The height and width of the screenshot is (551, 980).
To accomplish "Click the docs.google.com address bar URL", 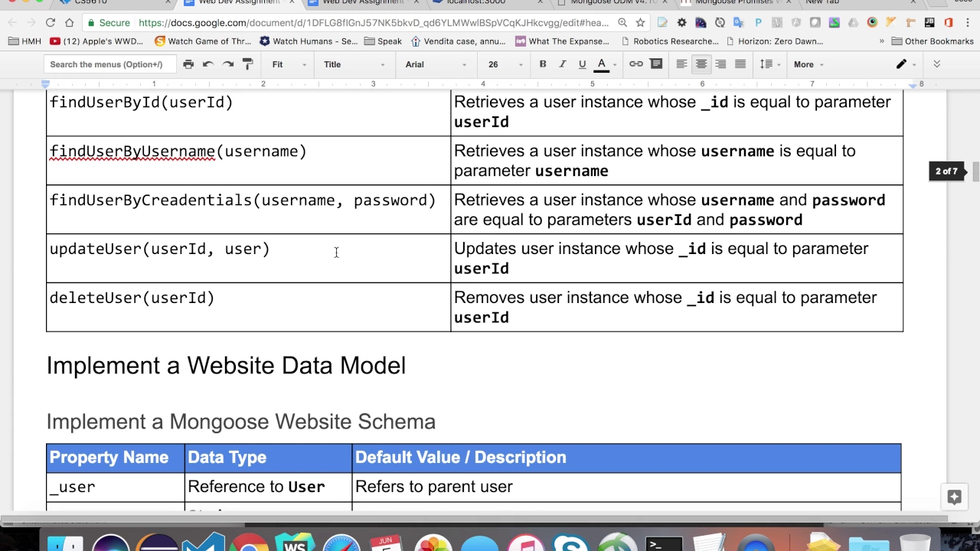I will pos(374,23).
